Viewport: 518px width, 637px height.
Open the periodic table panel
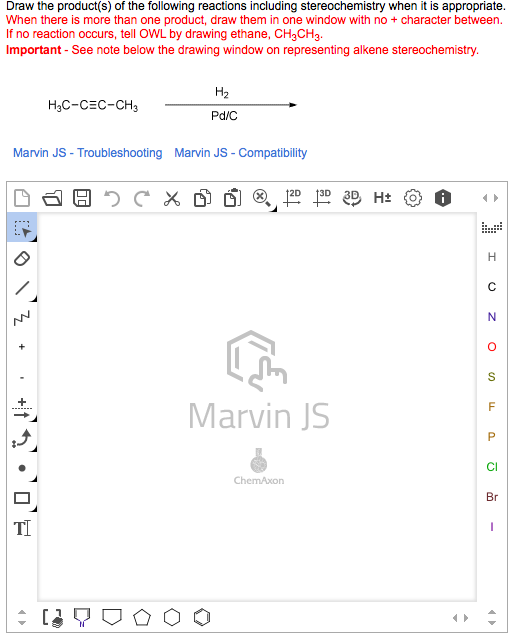(x=492, y=228)
